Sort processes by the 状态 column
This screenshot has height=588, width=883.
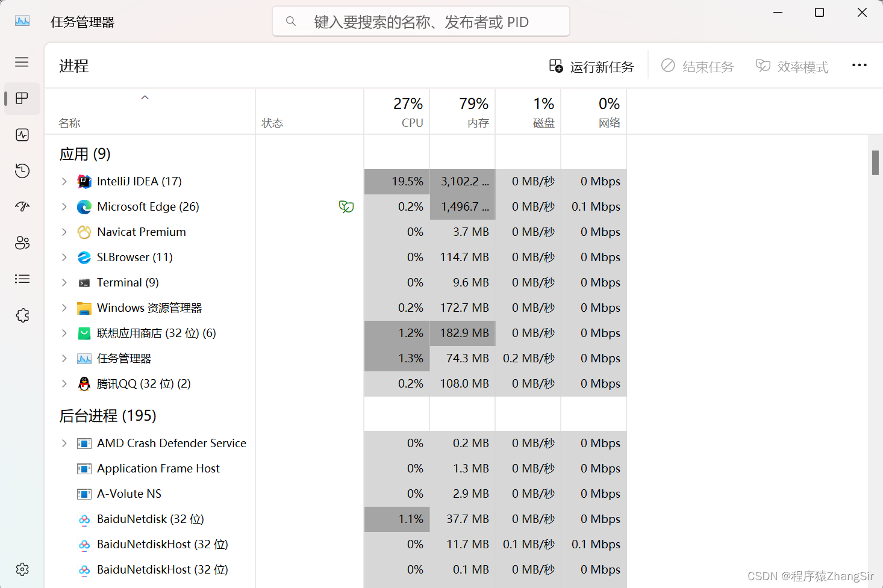[310, 112]
